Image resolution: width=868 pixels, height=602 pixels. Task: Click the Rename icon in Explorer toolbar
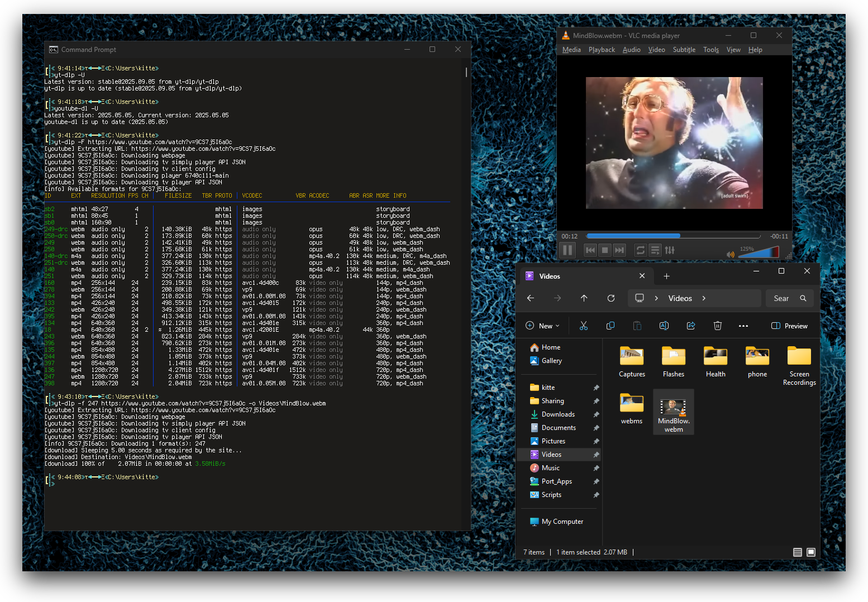coord(664,326)
